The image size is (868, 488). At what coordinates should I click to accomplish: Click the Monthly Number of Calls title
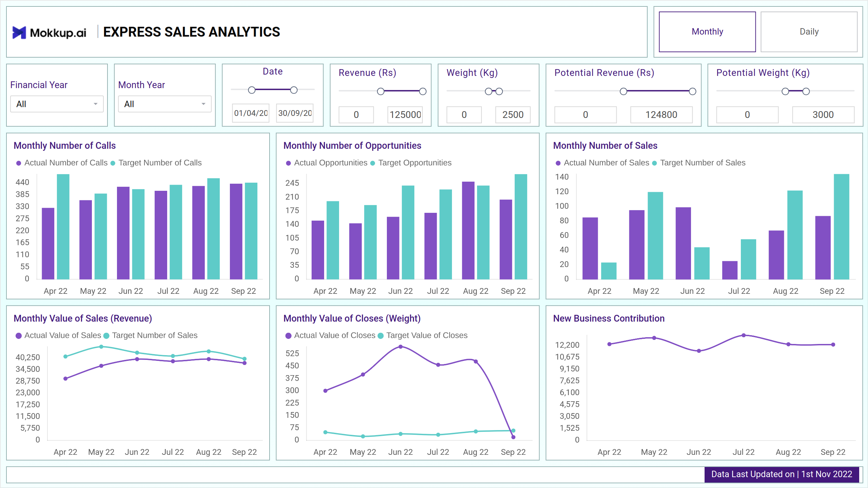(65, 146)
